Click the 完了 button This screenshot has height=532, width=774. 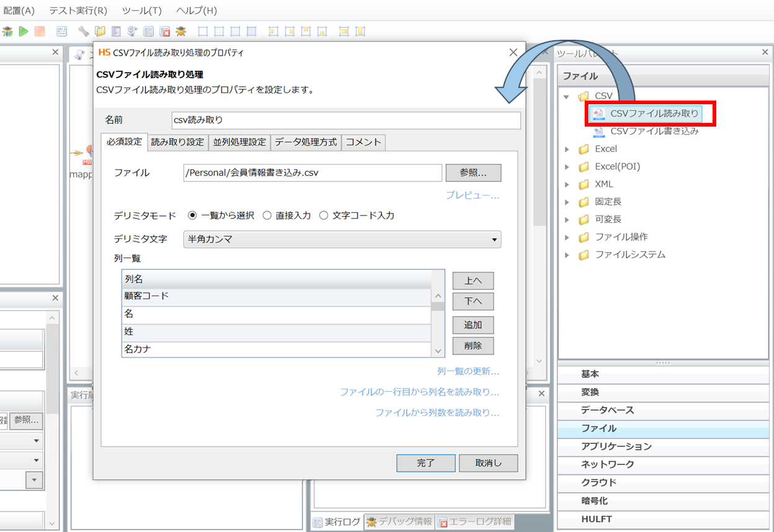pos(426,463)
